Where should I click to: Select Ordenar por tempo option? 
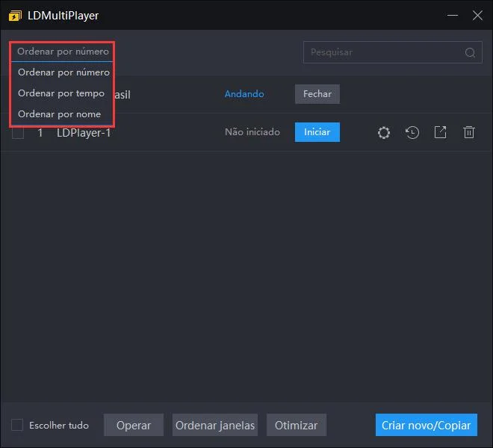[62, 93]
